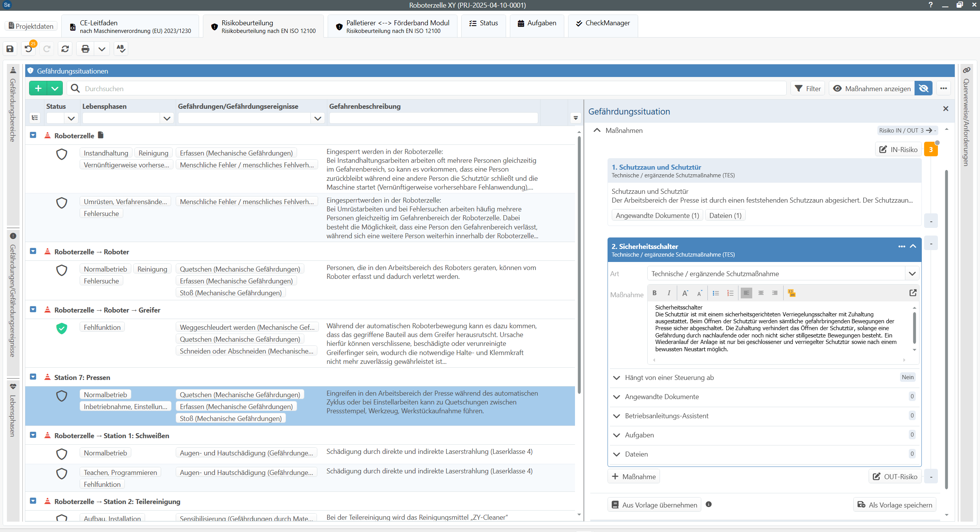The height and width of the screenshot is (532, 980).
Task: Expand the Angewandte Dokumente section
Action: 616,397
